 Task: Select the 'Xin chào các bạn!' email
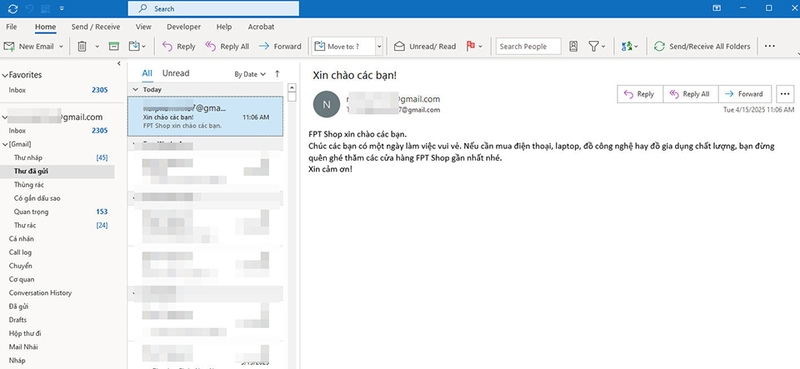coord(205,116)
